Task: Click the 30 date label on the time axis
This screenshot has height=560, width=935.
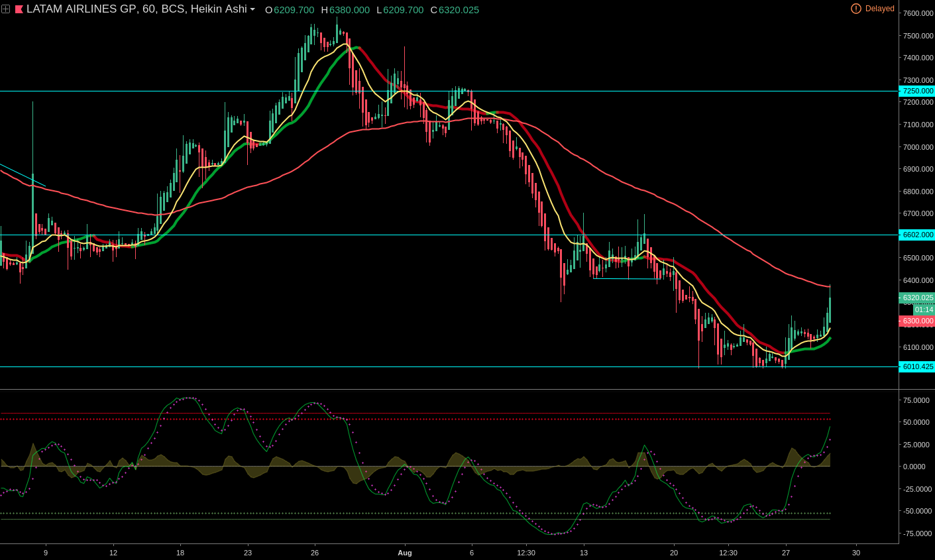Action: [x=856, y=553]
